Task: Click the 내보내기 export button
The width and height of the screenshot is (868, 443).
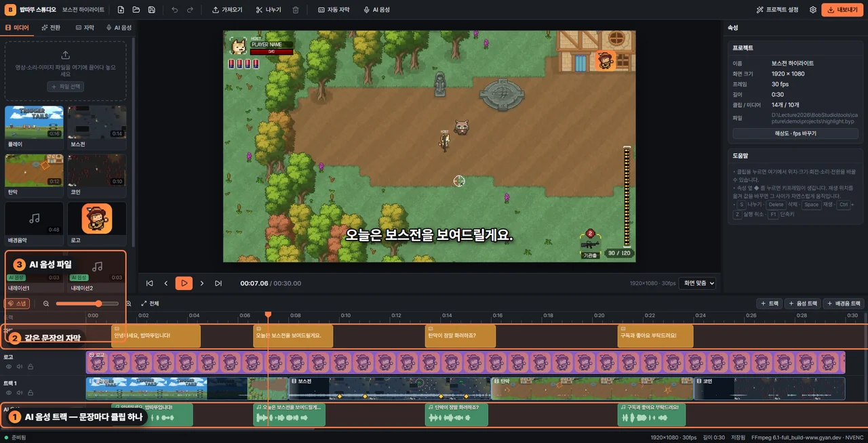Action: 842,10
